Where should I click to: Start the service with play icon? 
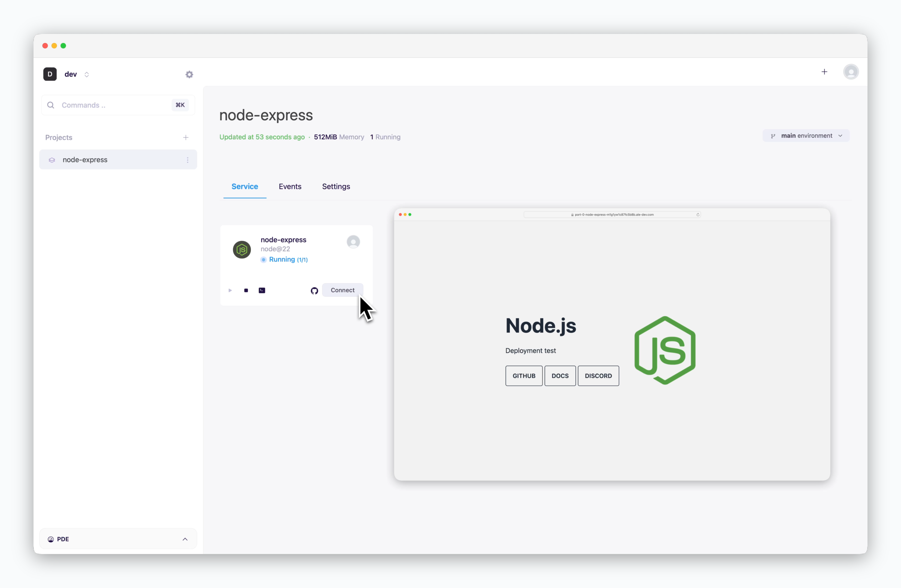coord(230,290)
